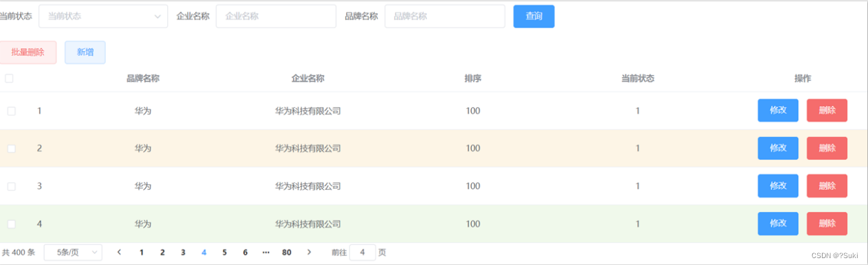Check the checkbox for row 2
The image size is (868, 265).
(12, 149)
